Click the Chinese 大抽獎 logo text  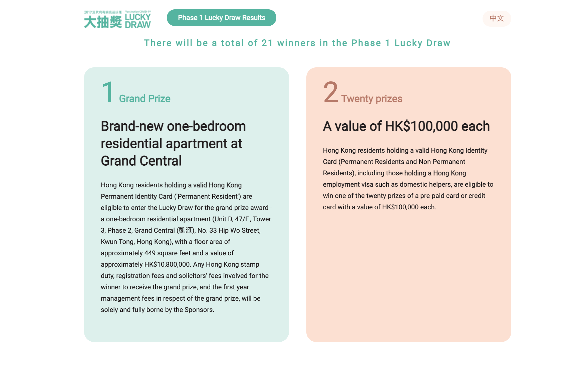(103, 22)
